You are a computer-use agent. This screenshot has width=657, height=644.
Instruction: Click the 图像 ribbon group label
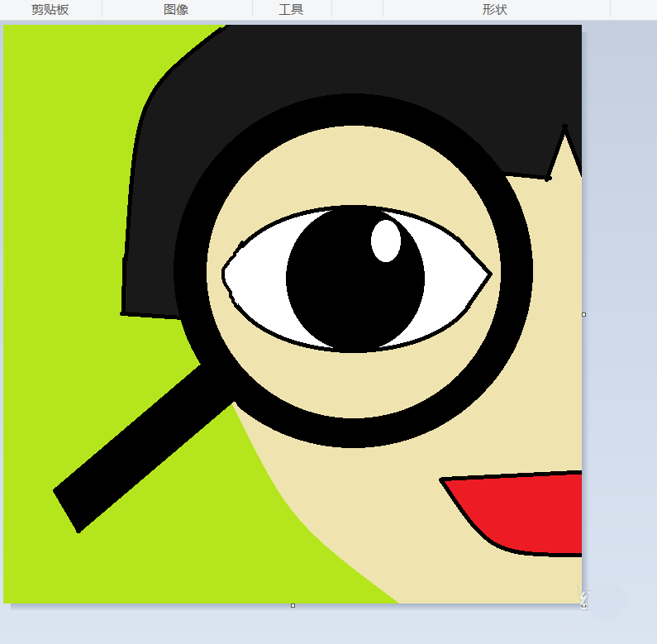(x=176, y=9)
